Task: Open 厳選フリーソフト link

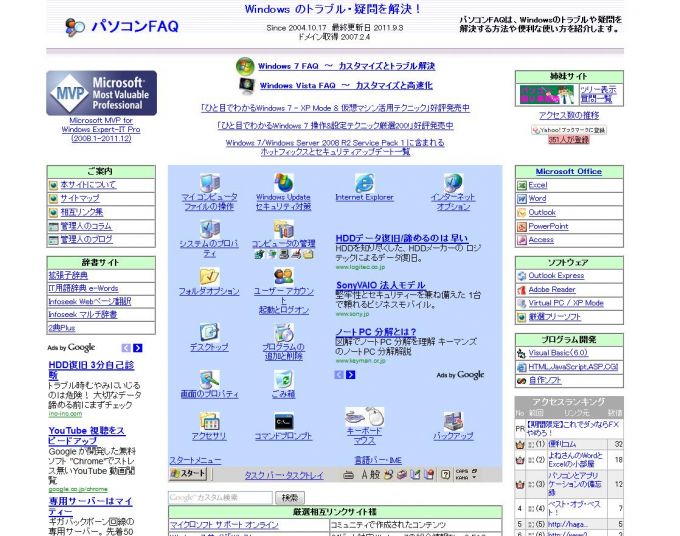Action: point(555,317)
